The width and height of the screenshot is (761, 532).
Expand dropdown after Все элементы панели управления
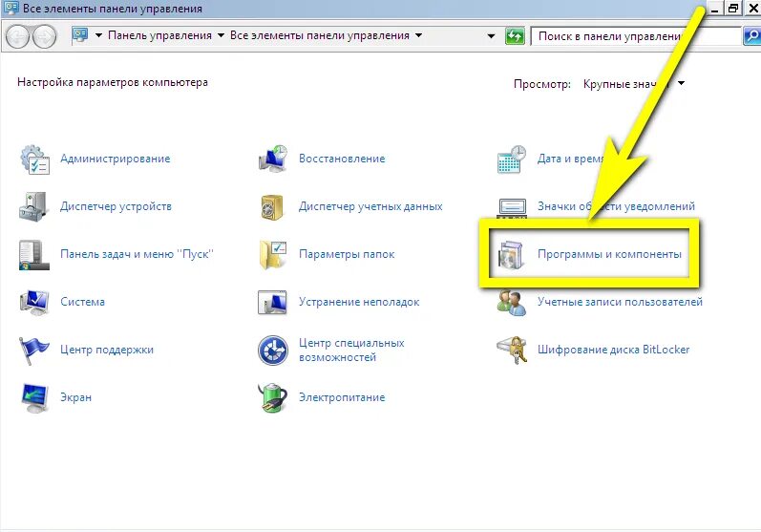pyautogui.click(x=418, y=35)
